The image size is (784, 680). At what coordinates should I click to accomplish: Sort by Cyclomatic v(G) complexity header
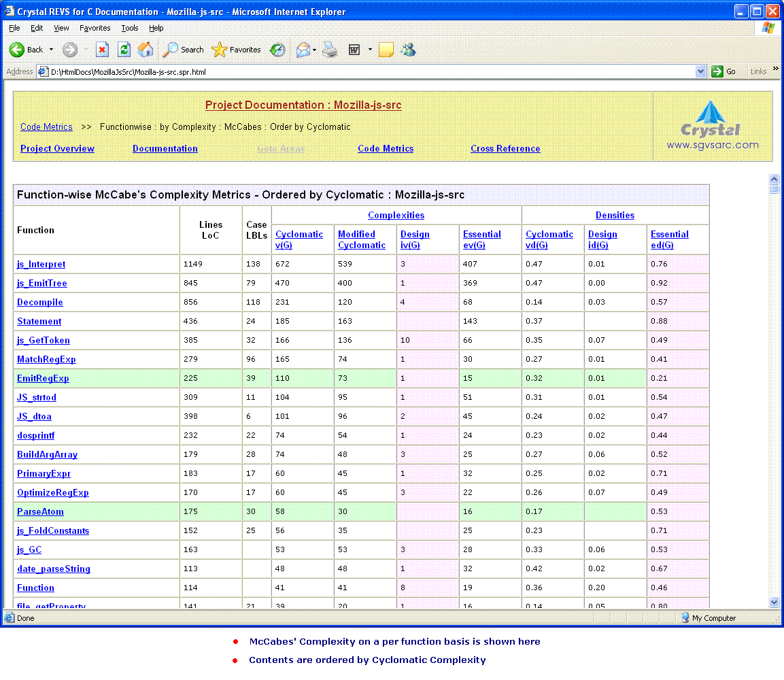[299, 239]
